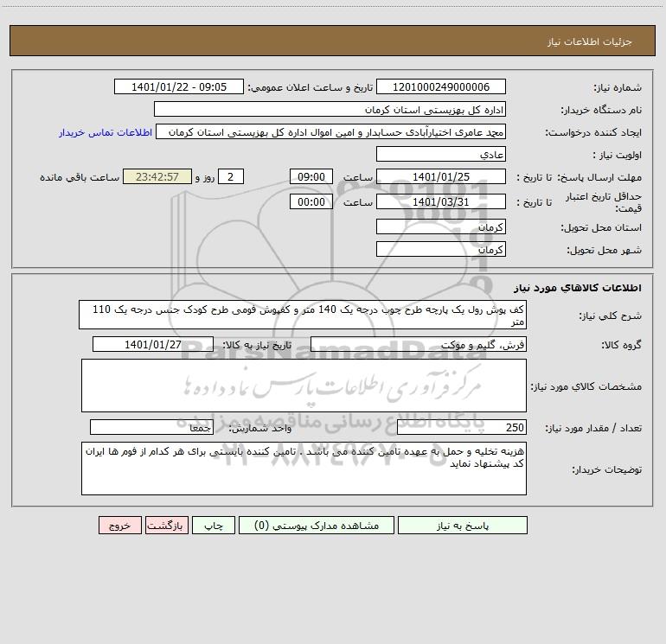Click the announcement date field 1401/01/22 - 09:05
666x644 pixels.
tap(179, 87)
